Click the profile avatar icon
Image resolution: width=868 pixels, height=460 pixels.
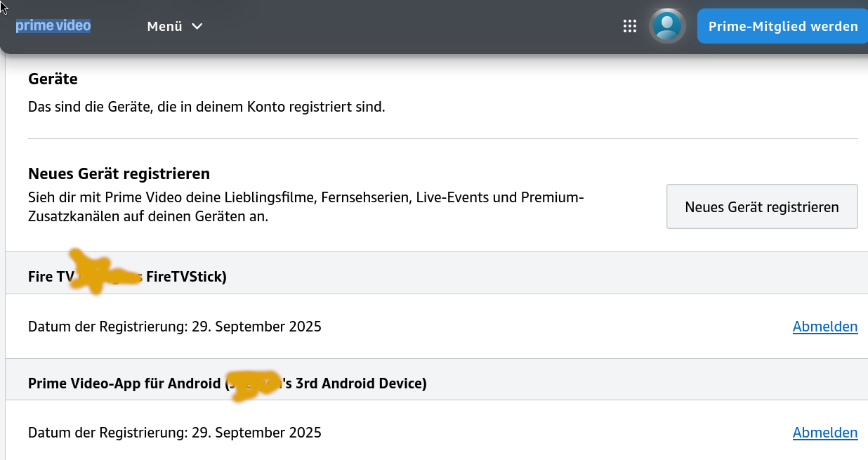pos(667,27)
